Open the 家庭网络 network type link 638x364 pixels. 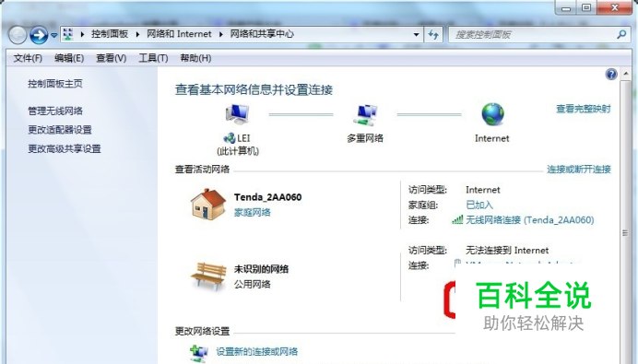(253, 212)
